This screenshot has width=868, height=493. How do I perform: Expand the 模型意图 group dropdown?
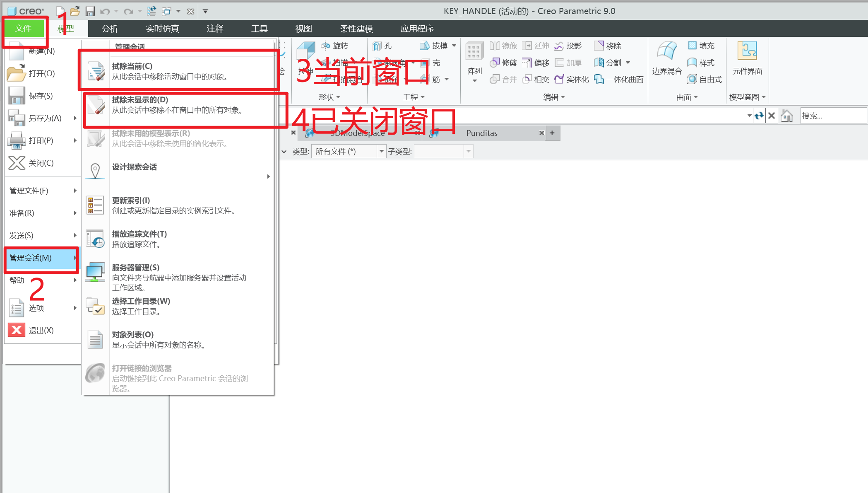tap(748, 97)
